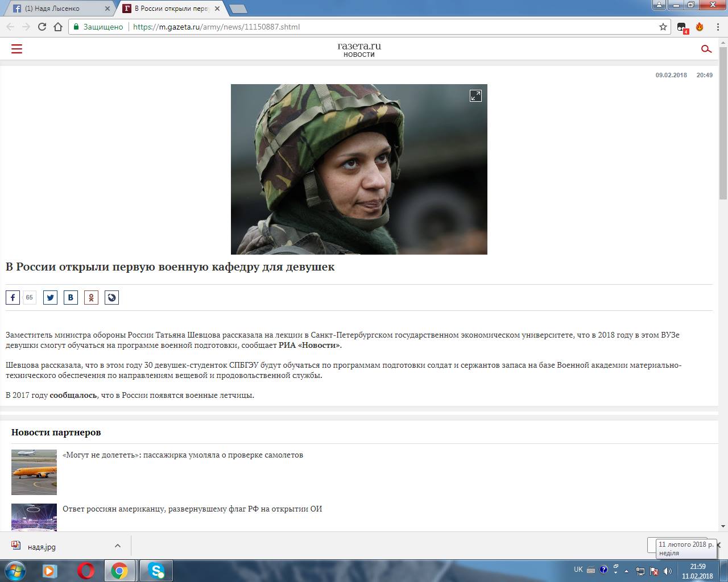Viewport: 728px width, 582px height.
Task: Reload the current page
Action: pyautogui.click(x=42, y=27)
